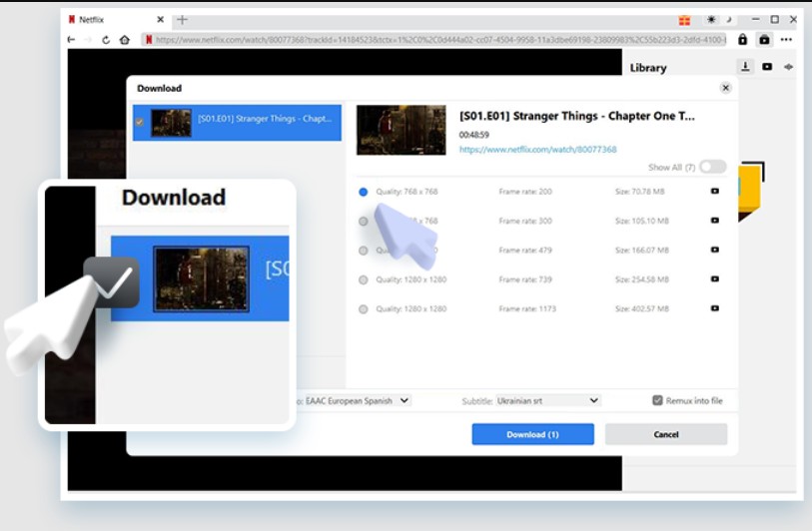Toggle the checkbox for the S01.E01 list item
Screen dimensions: 812x531
(x=139, y=122)
